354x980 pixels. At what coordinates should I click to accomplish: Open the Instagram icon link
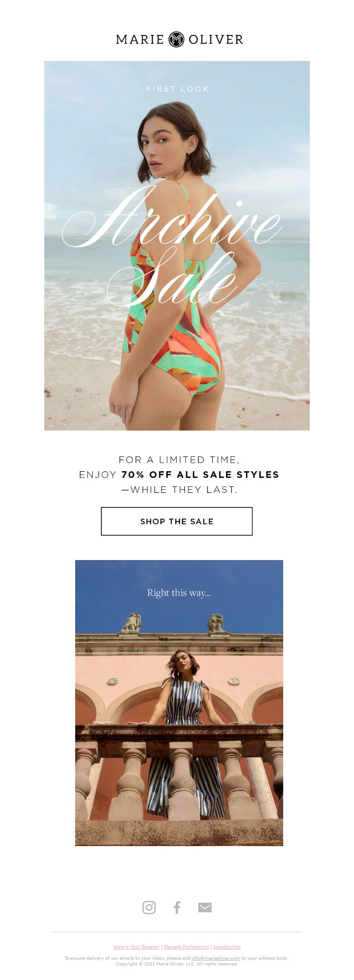(149, 907)
